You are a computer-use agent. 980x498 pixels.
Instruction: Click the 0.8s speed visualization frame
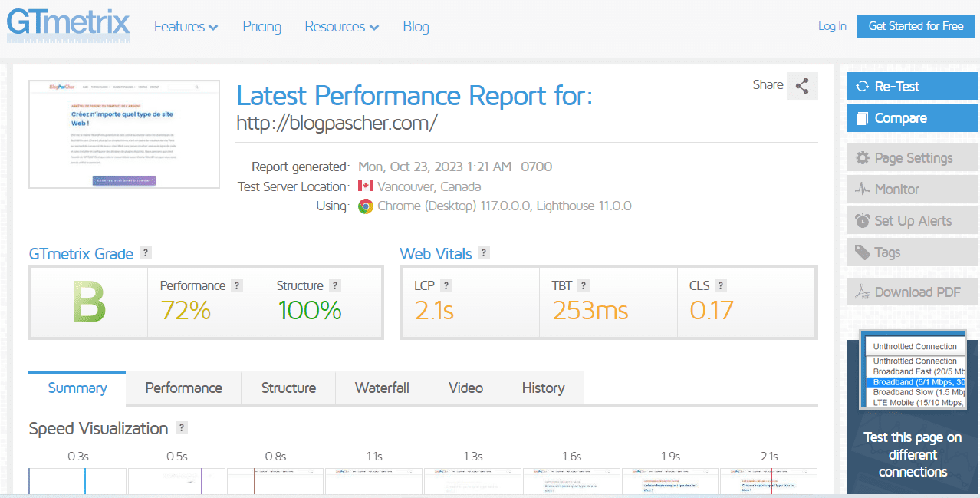point(275,482)
